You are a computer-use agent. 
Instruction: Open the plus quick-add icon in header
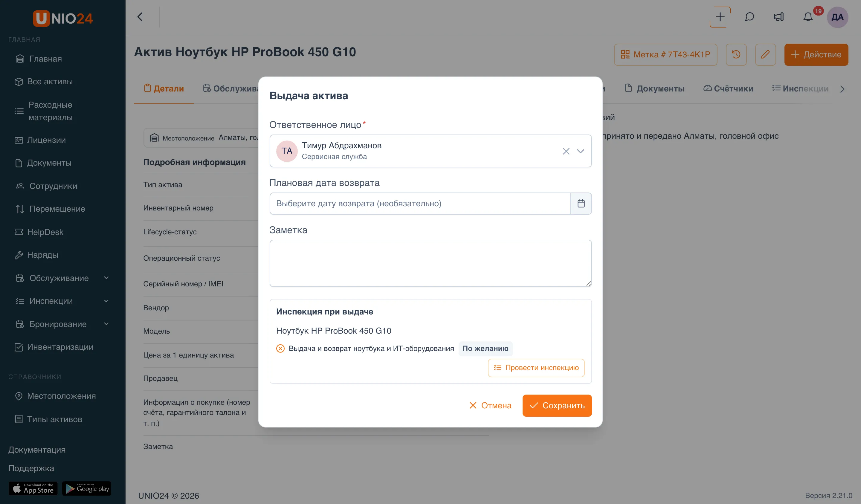[x=720, y=17]
